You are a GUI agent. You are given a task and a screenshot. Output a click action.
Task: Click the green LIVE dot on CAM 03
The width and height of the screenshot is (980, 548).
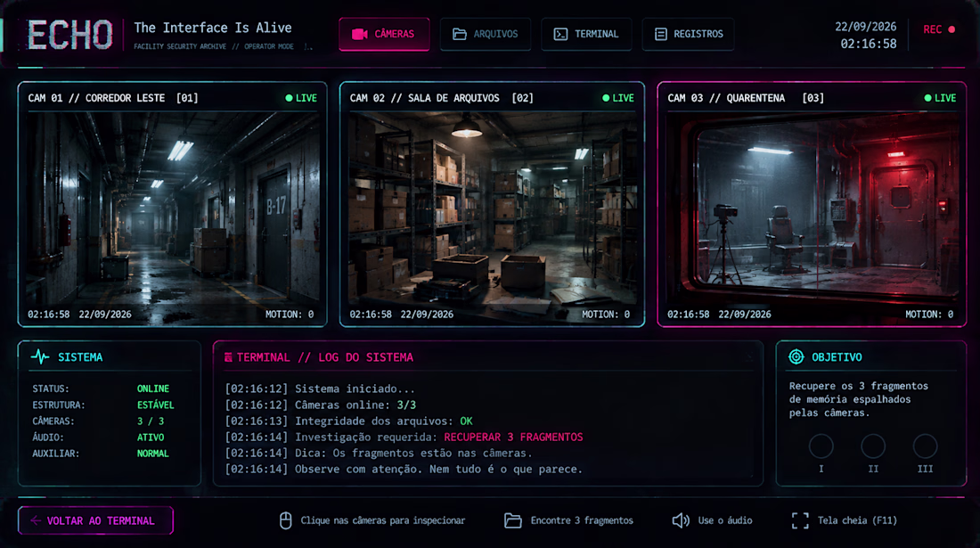coord(927,98)
